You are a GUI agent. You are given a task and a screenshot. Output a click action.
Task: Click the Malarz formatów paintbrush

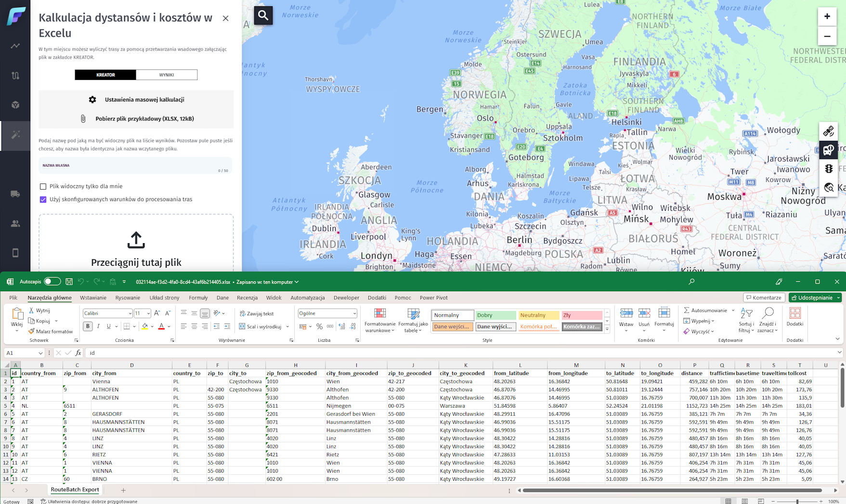click(51, 331)
